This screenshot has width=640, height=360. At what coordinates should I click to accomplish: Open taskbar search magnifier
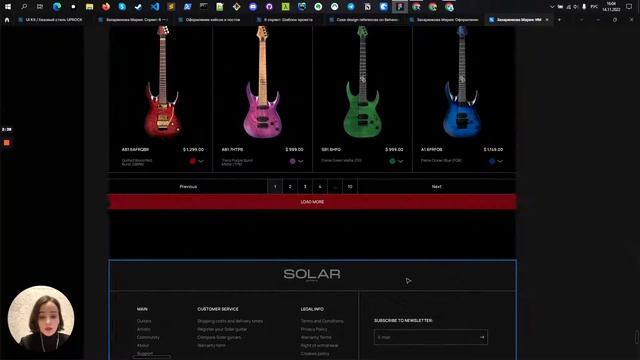pos(24,7)
